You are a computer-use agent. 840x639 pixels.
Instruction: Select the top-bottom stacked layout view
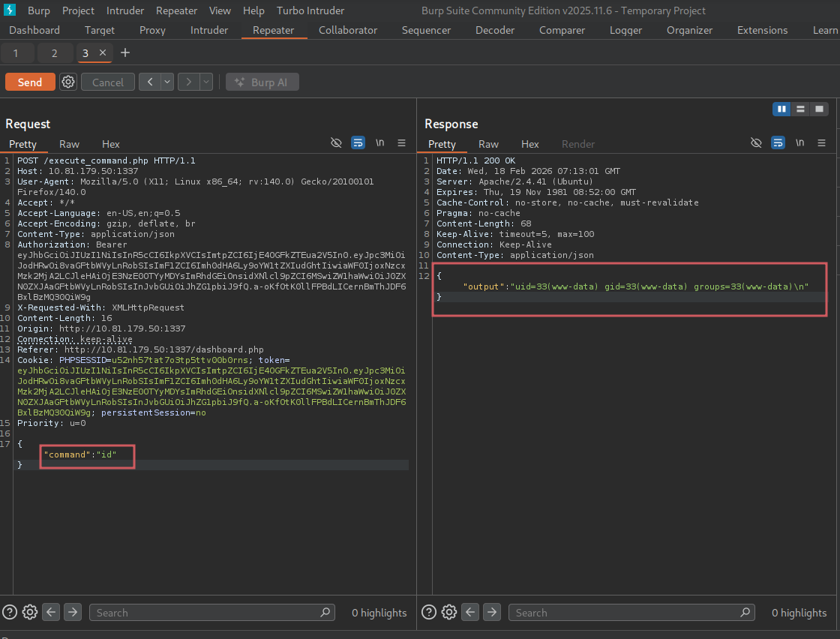[x=800, y=109]
